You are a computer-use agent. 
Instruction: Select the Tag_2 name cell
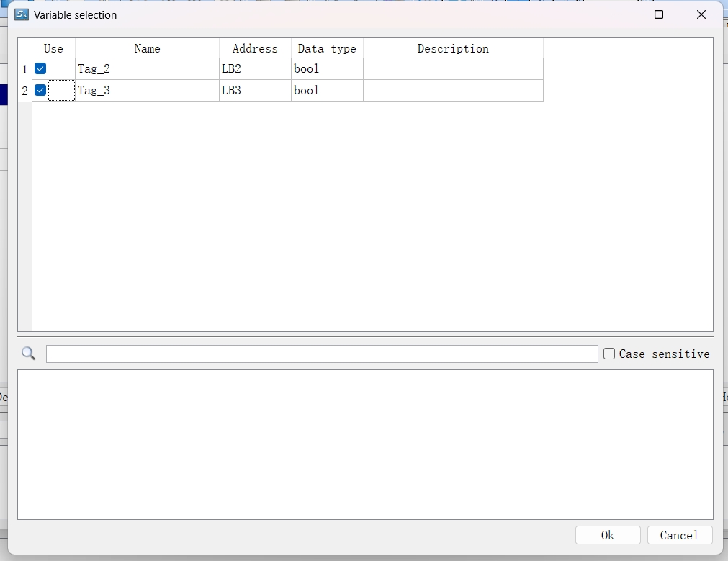(x=147, y=69)
